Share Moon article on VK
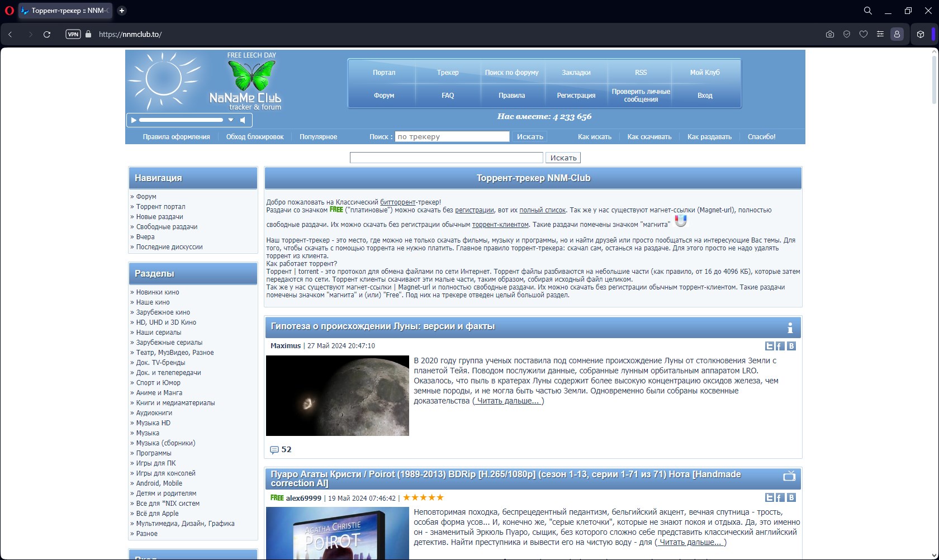 pyautogui.click(x=791, y=347)
